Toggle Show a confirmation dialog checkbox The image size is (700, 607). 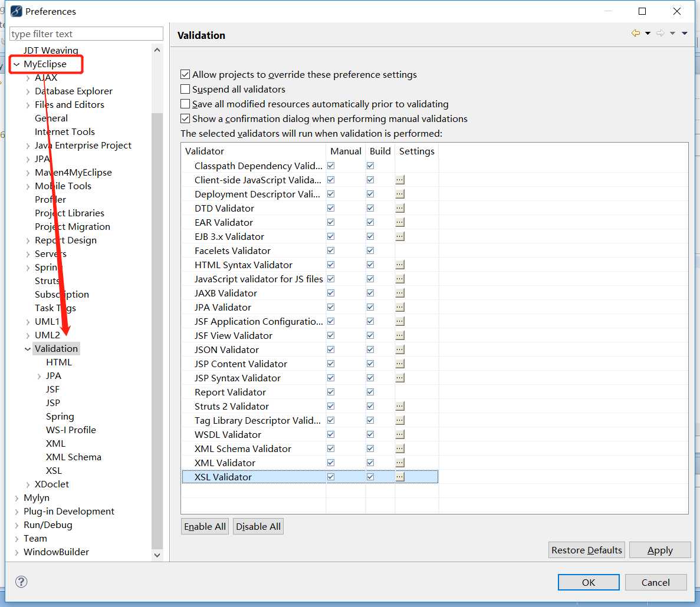(185, 118)
